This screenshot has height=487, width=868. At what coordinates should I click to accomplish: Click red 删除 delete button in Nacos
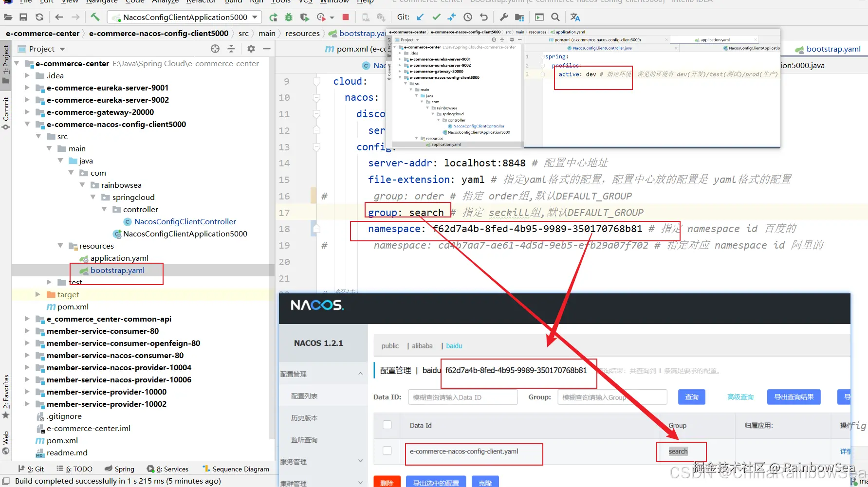tap(387, 483)
